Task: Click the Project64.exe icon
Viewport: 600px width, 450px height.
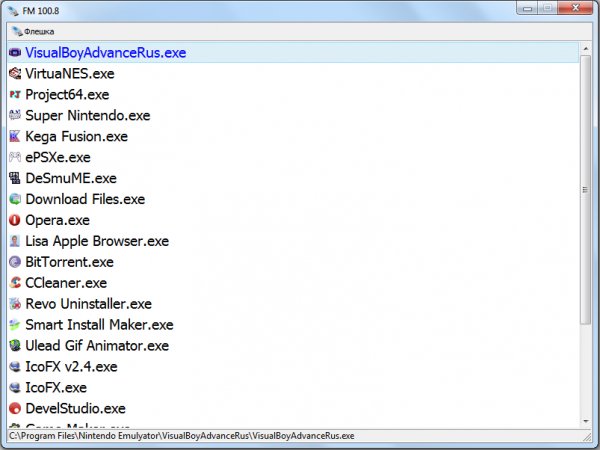Action: pos(15,94)
